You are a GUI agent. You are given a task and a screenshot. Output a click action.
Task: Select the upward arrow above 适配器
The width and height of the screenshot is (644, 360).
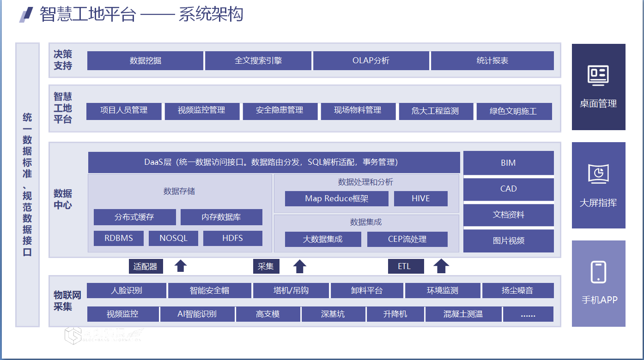tap(181, 266)
